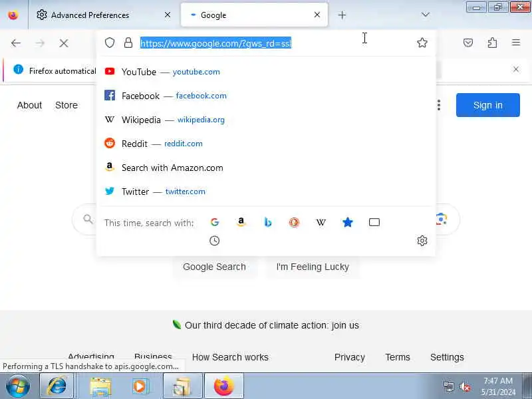532x399 pixels.
Task: Open the Windows Start menu
Action: 18,386
